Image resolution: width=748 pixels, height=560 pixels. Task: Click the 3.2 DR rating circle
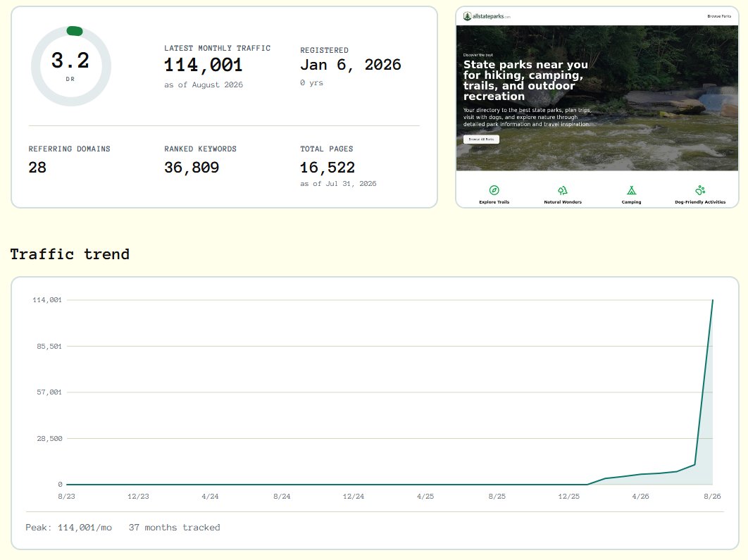pos(71,66)
